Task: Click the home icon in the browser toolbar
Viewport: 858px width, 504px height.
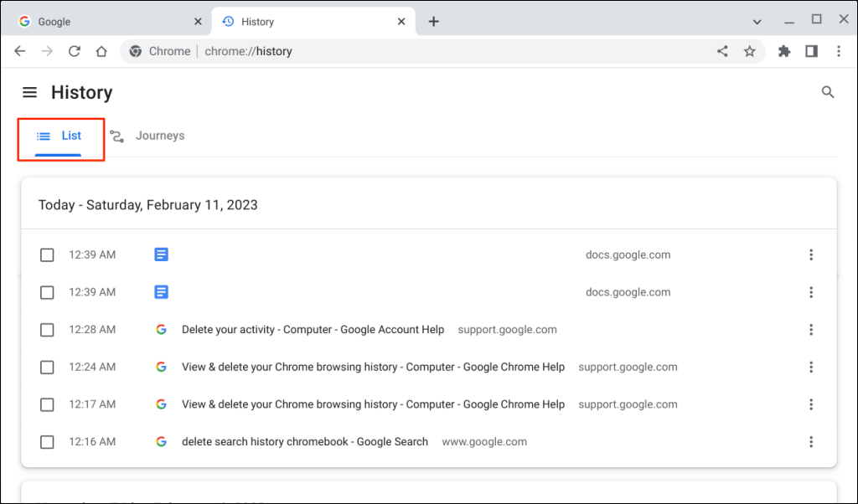Action: tap(101, 51)
